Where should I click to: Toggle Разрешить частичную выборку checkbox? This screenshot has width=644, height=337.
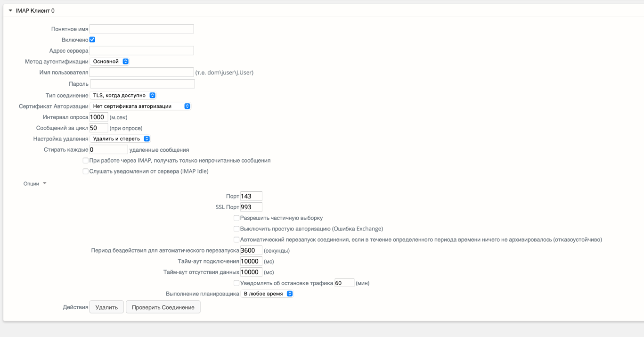(236, 218)
